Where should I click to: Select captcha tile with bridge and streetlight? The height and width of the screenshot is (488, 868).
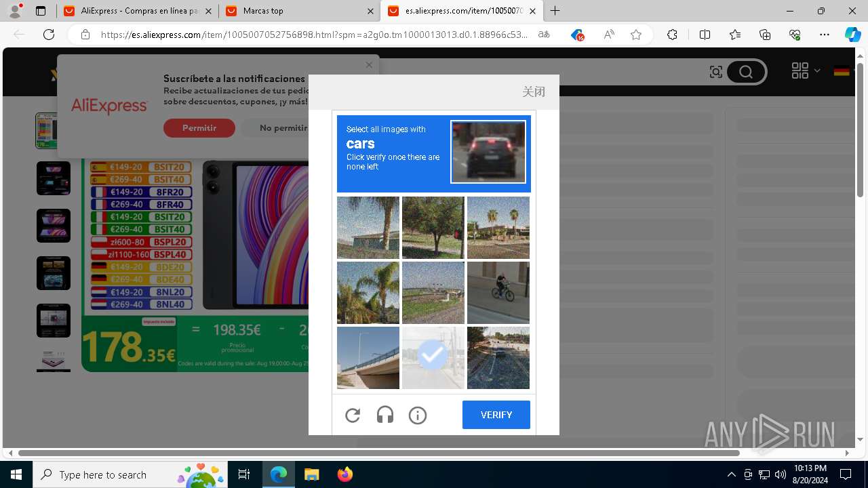click(368, 358)
